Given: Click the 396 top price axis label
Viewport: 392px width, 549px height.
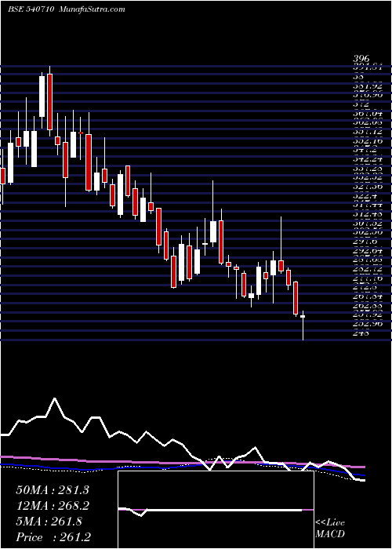Looking at the screenshot, I should coord(361,59).
